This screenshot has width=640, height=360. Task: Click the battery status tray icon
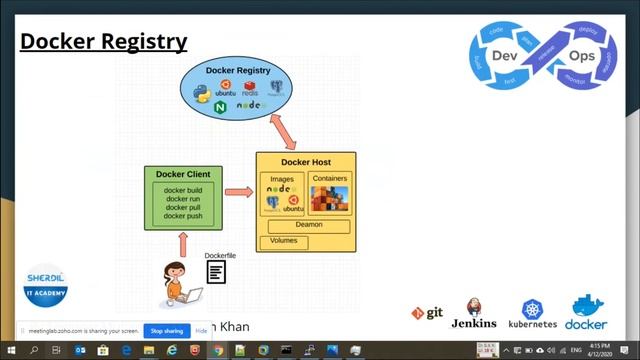point(529,350)
